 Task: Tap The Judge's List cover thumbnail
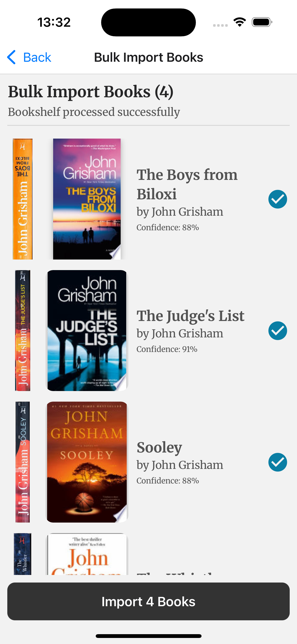tap(87, 330)
